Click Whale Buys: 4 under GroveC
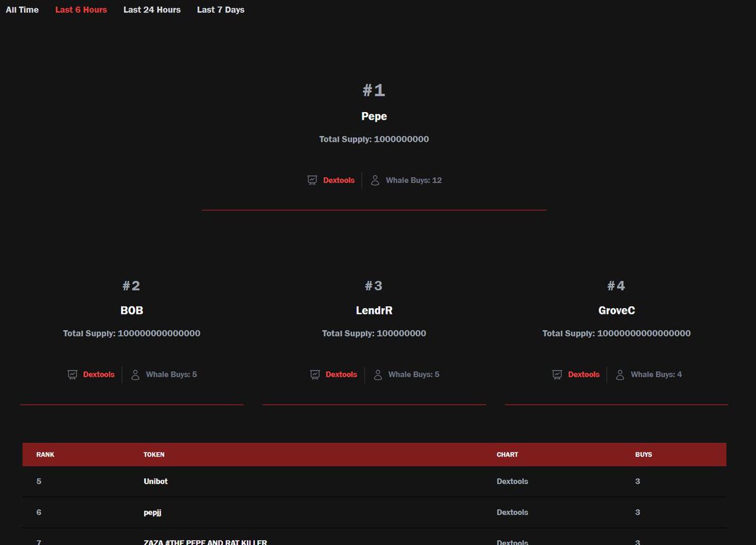756x545 pixels. 656,374
